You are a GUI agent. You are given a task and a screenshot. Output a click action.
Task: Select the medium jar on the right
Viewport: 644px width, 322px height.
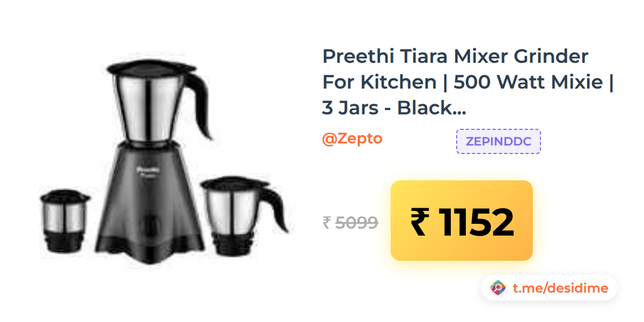pos(244,215)
